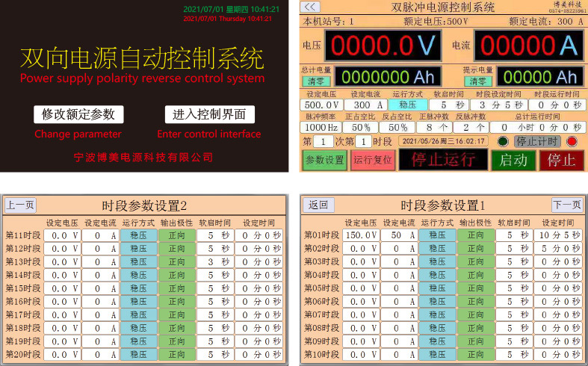Click the red indicator lamp beside 停止计时

tap(573, 141)
